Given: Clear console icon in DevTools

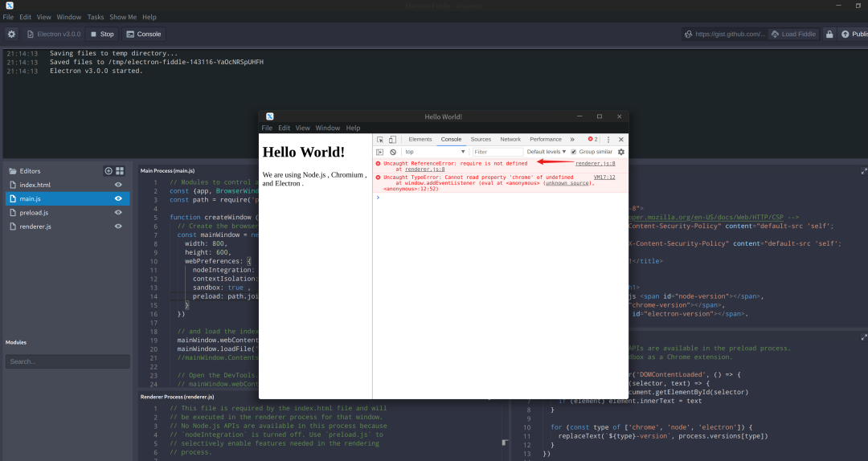Looking at the screenshot, I should tap(393, 152).
